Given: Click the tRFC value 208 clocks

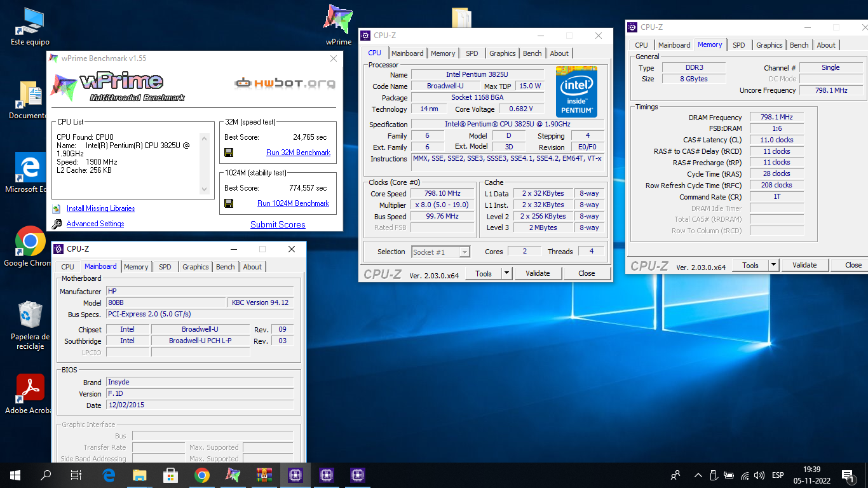Looking at the screenshot, I should coord(776,185).
